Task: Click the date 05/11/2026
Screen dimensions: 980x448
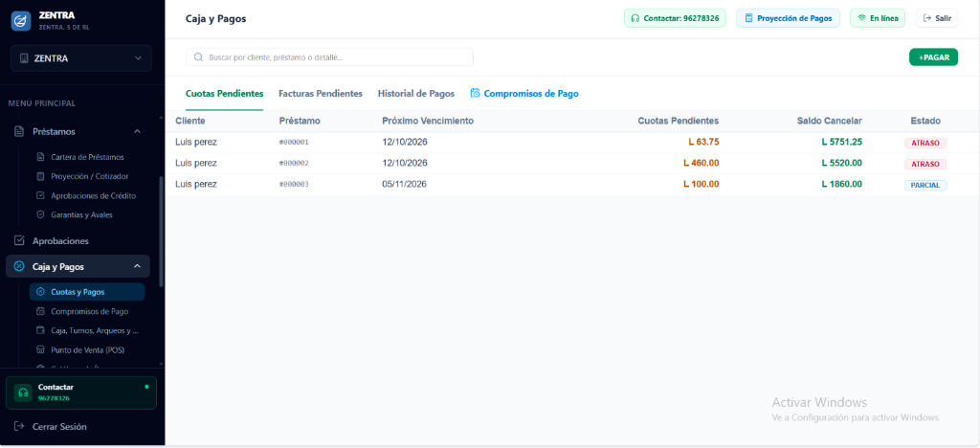Action: (x=405, y=185)
